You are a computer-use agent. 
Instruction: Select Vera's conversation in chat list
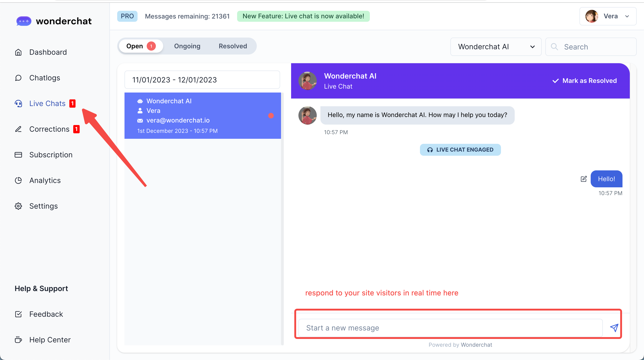tap(203, 116)
